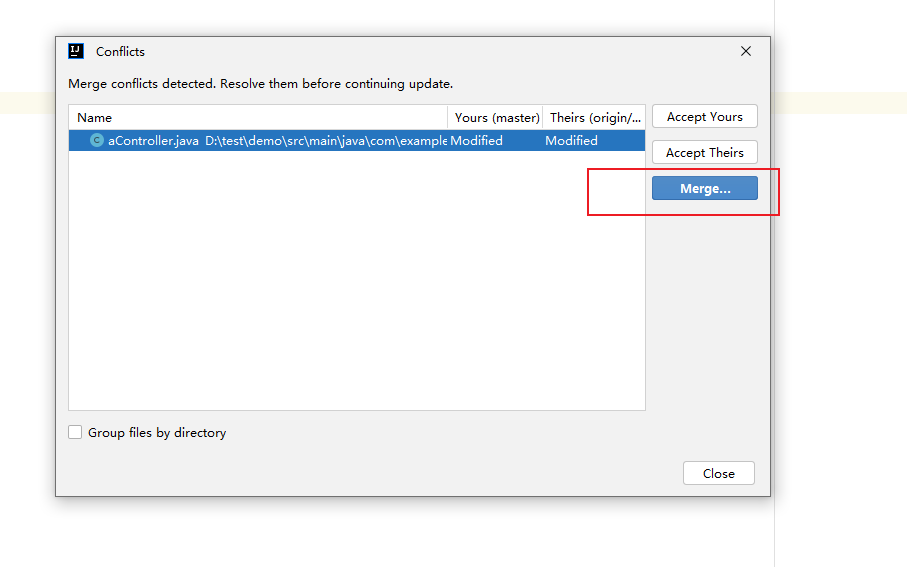Select the aController.java file name

(x=153, y=141)
